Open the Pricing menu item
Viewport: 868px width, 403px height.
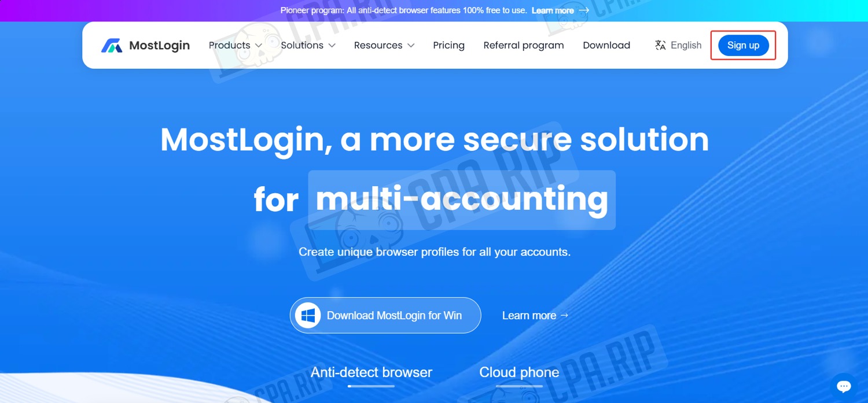[448, 45]
